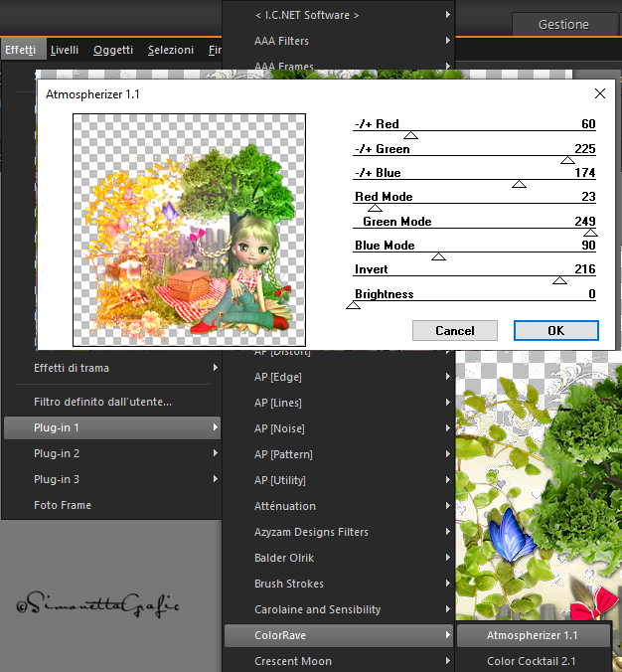Click the Blue Mode value 90
Image resolution: width=622 pixels, height=672 pixels.
[x=588, y=246]
